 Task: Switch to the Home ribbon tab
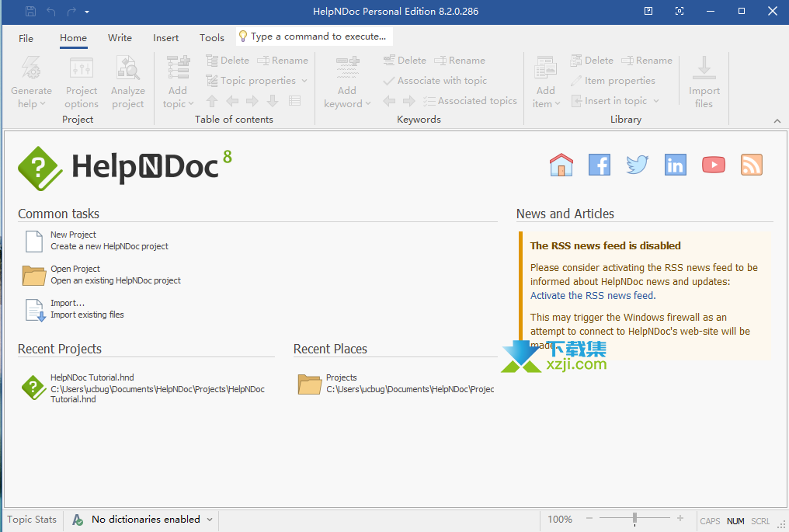point(74,38)
